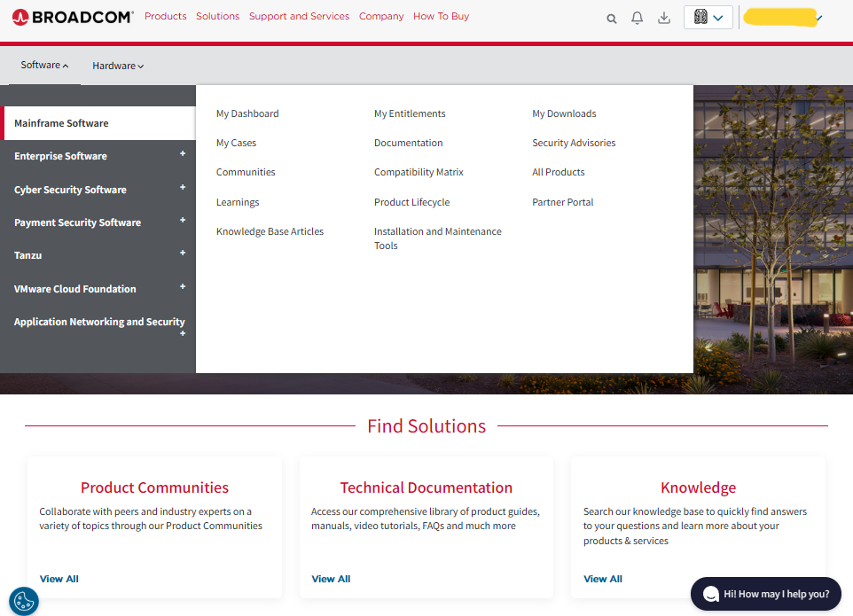853x616 pixels.
Task: Visit Communities link
Action: tap(246, 172)
